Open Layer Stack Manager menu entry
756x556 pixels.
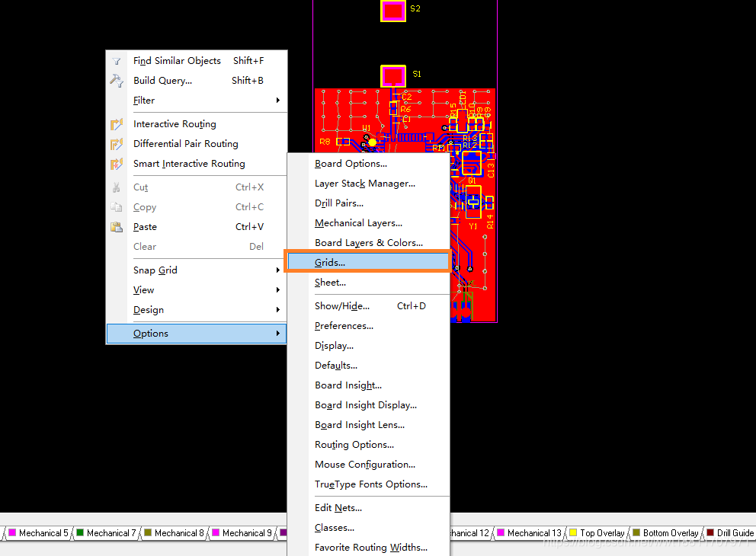[x=364, y=184]
